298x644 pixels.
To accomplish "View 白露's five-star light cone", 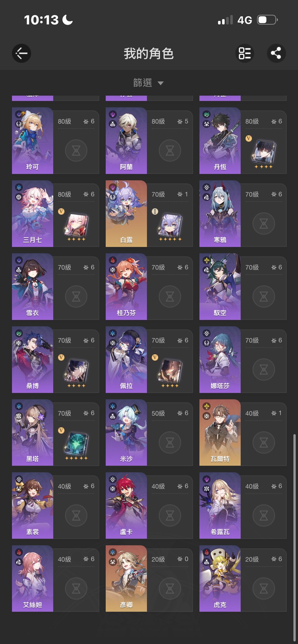I will click(x=170, y=226).
